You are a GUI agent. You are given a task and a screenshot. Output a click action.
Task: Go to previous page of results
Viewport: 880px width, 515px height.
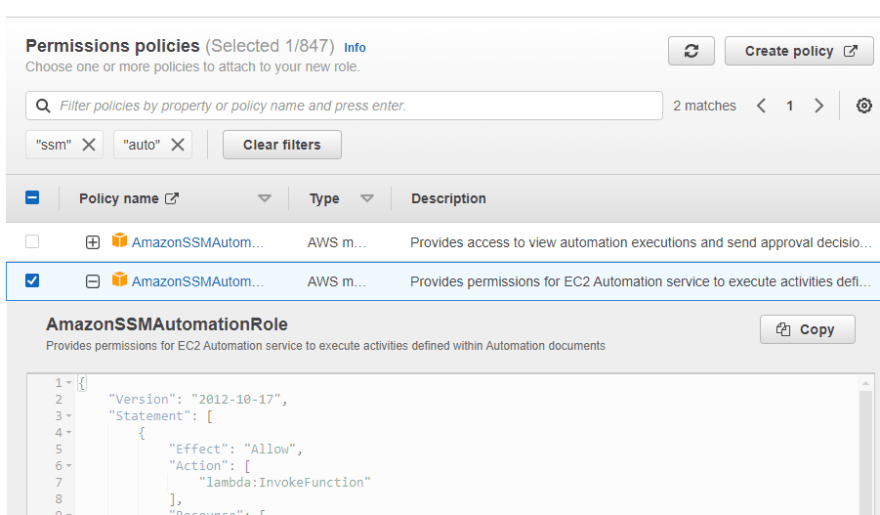(x=761, y=105)
